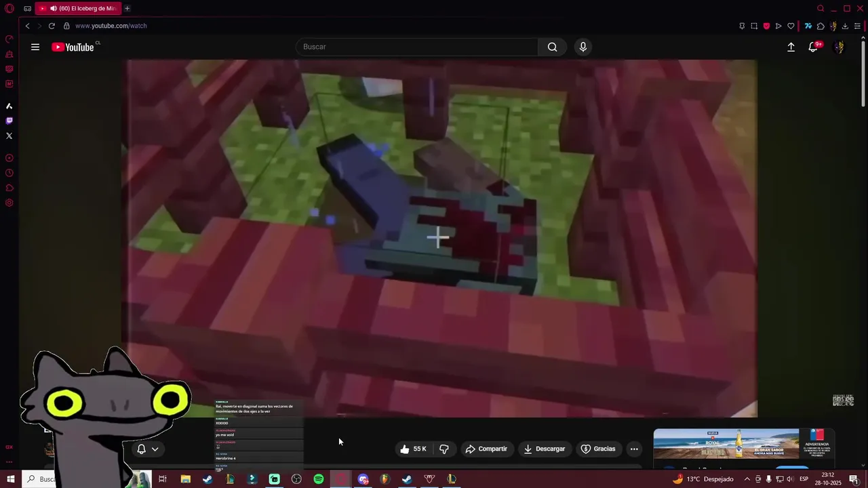Toggle the red ad blocker shield
Image resolution: width=868 pixels, height=488 pixels.
766,26
